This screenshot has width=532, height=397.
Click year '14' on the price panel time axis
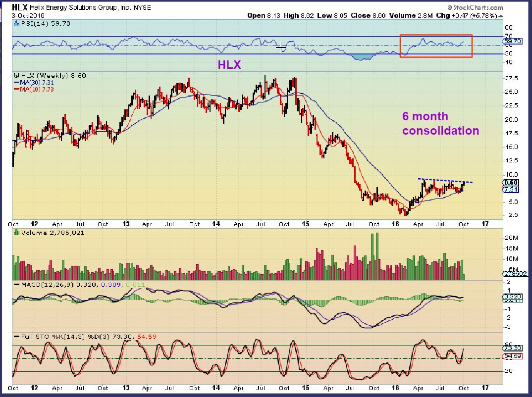[x=216, y=224]
